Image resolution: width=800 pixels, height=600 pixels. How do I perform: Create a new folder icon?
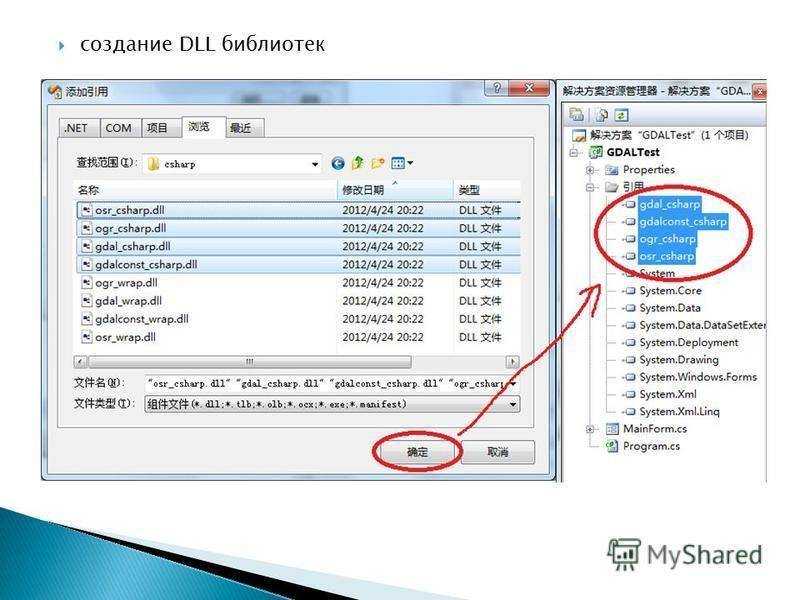click(378, 163)
